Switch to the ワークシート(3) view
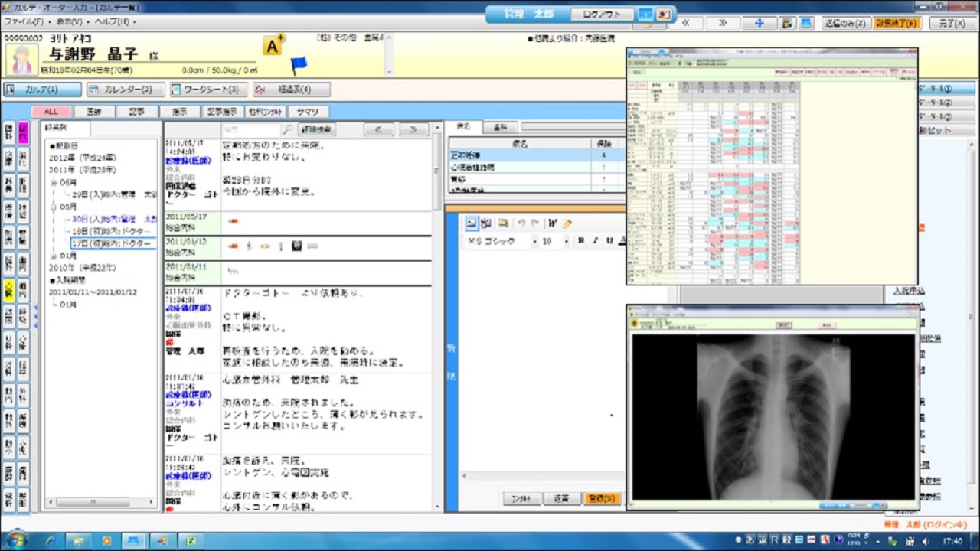The image size is (980, 551). pos(209,90)
